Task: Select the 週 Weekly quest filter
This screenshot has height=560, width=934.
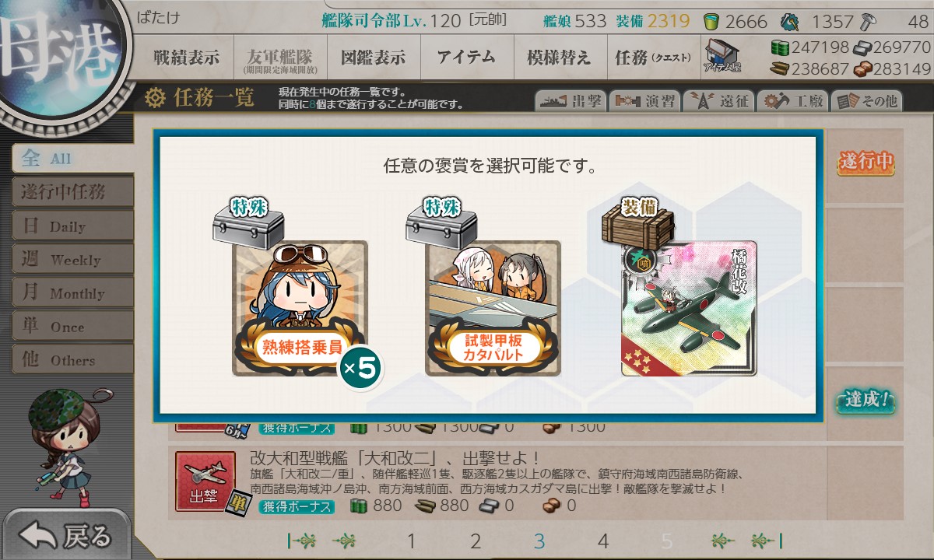Action: [72, 260]
